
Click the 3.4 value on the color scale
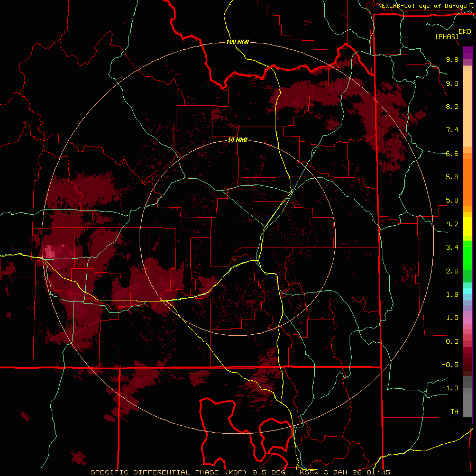coord(452,248)
